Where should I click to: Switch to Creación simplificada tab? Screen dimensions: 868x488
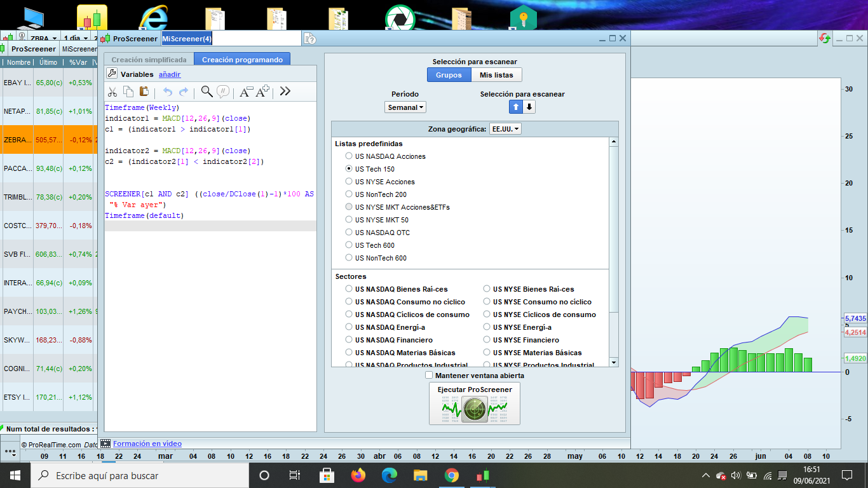149,60
